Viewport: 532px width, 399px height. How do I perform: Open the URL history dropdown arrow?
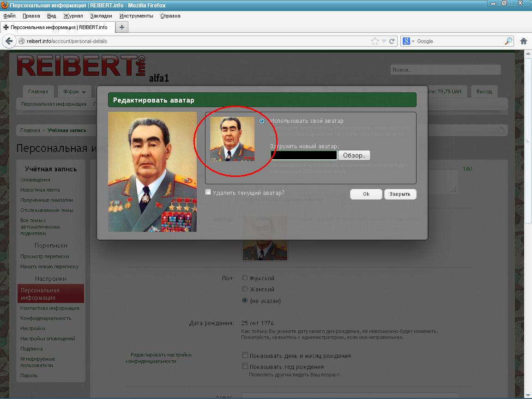tap(384, 41)
